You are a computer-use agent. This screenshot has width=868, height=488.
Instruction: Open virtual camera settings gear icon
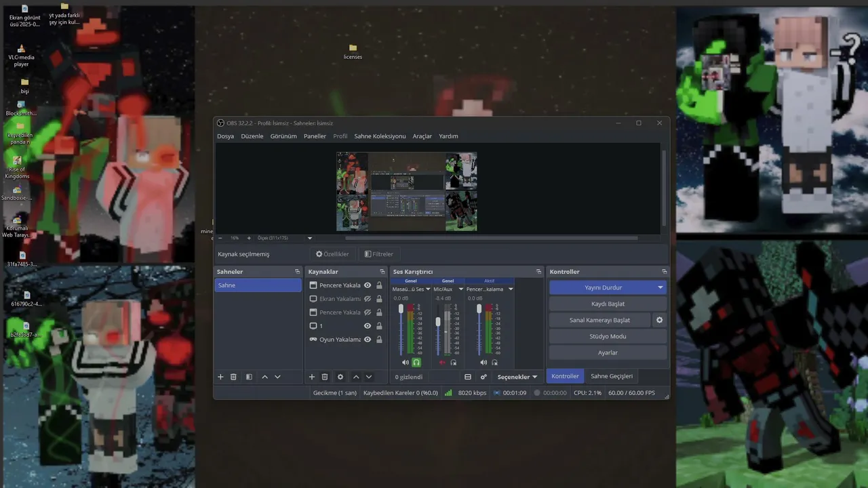tap(659, 320)
